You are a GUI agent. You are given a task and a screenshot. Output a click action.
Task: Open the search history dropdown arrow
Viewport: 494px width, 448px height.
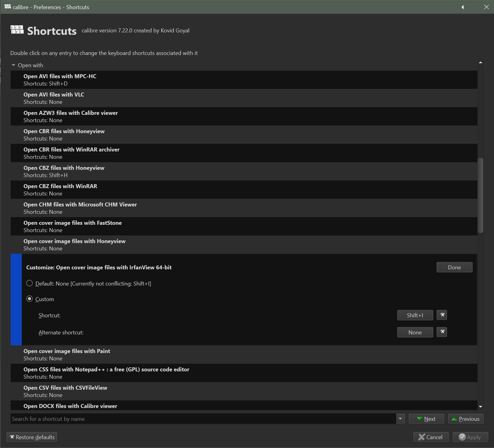pyautogui.click(x=400, y=419)
